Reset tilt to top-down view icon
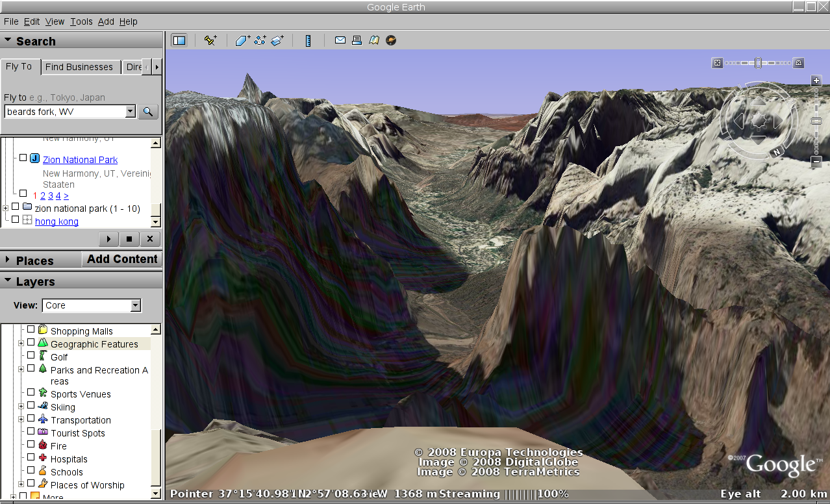 coord(717,63)
